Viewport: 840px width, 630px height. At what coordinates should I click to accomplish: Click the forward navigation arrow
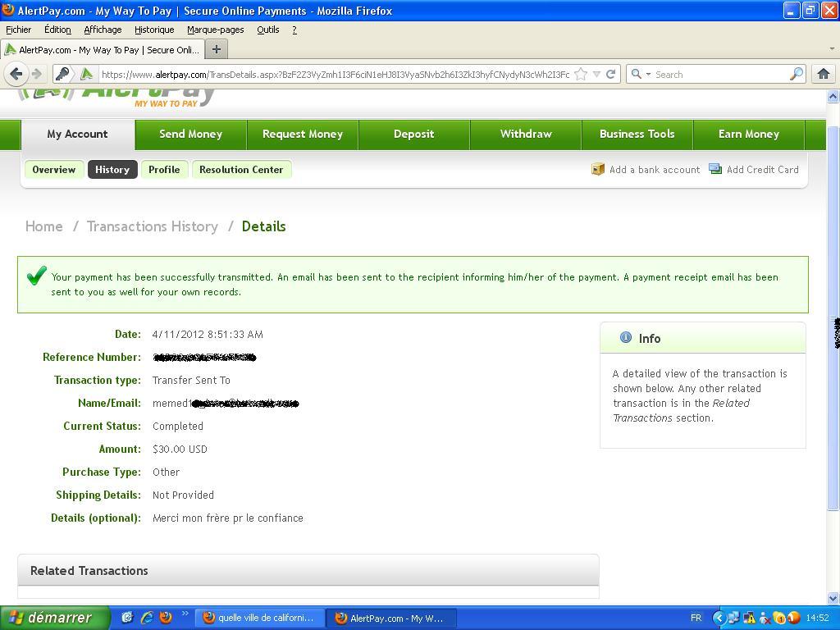[x=36, y=74]
